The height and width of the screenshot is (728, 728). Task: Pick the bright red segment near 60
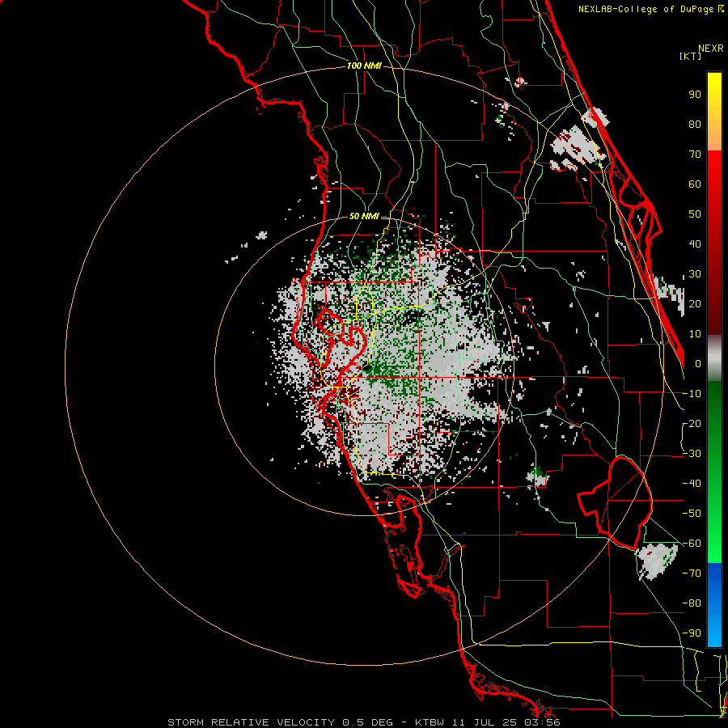[x=714, y=176]
